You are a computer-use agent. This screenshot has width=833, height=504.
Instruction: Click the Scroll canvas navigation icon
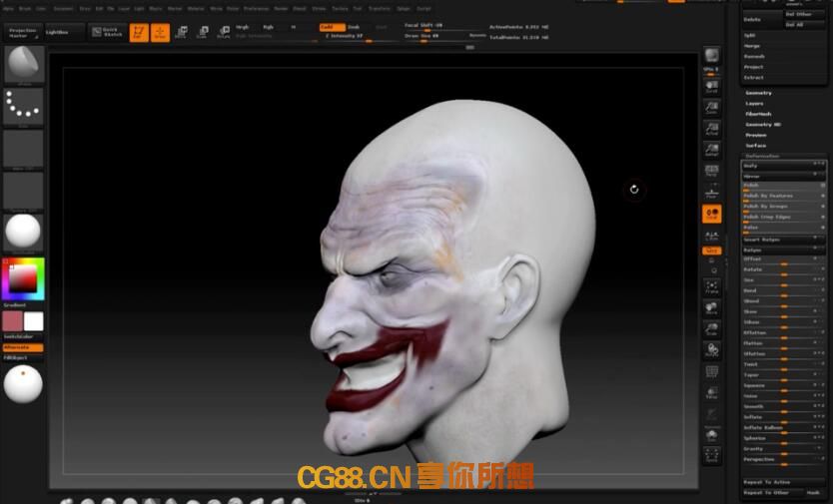click(x=711, y=87)
